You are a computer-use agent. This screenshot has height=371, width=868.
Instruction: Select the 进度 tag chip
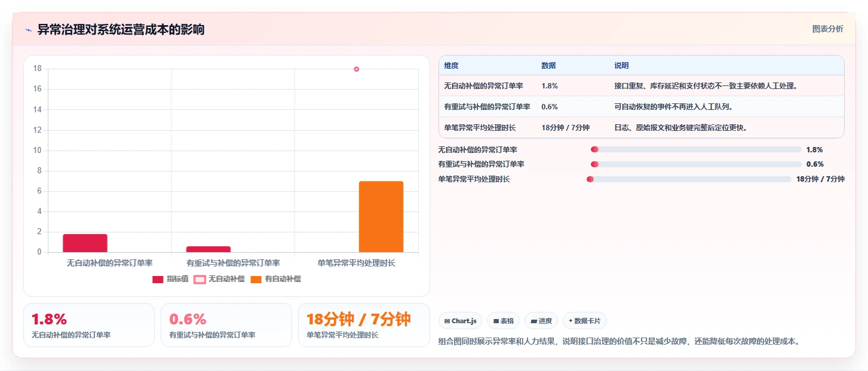541,321
